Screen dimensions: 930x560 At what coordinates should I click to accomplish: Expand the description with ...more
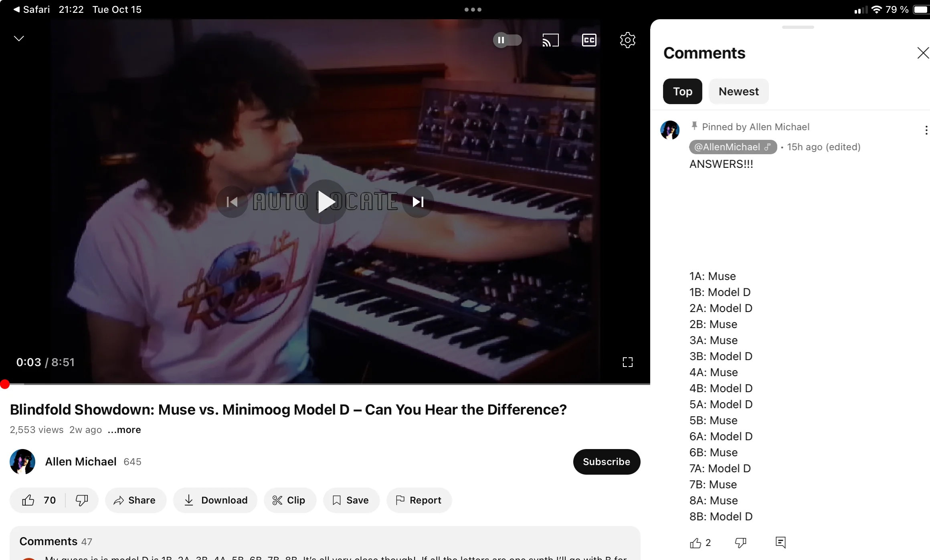tap(124, 430)
